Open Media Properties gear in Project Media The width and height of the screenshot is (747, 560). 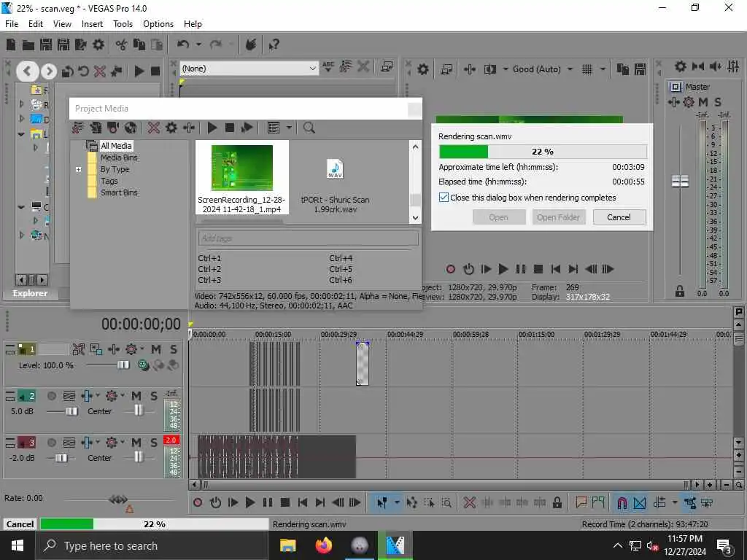pos(171,128)
